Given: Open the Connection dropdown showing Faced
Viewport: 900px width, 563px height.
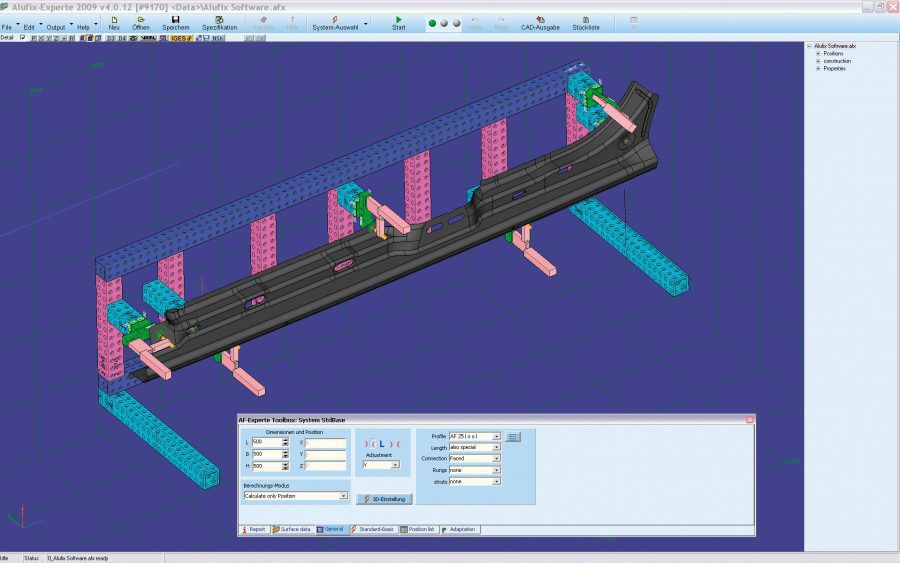Looking at the screenshot, I should pyautogui.click(x=497, y=459).
